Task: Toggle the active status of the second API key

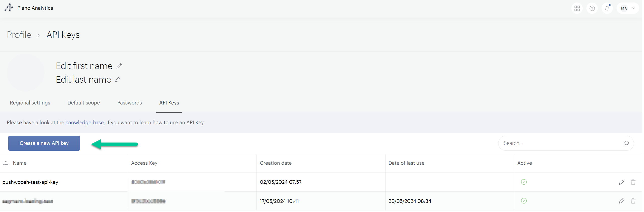Action: tap(524, 201)
